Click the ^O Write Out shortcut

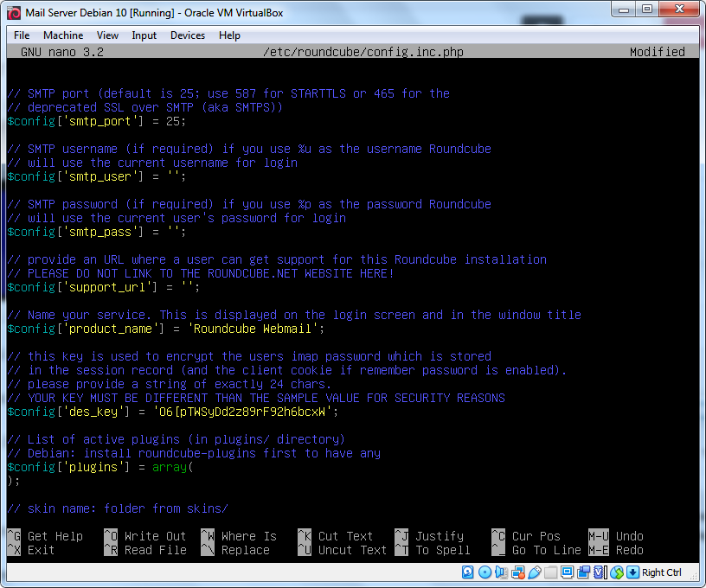[145, 536]
